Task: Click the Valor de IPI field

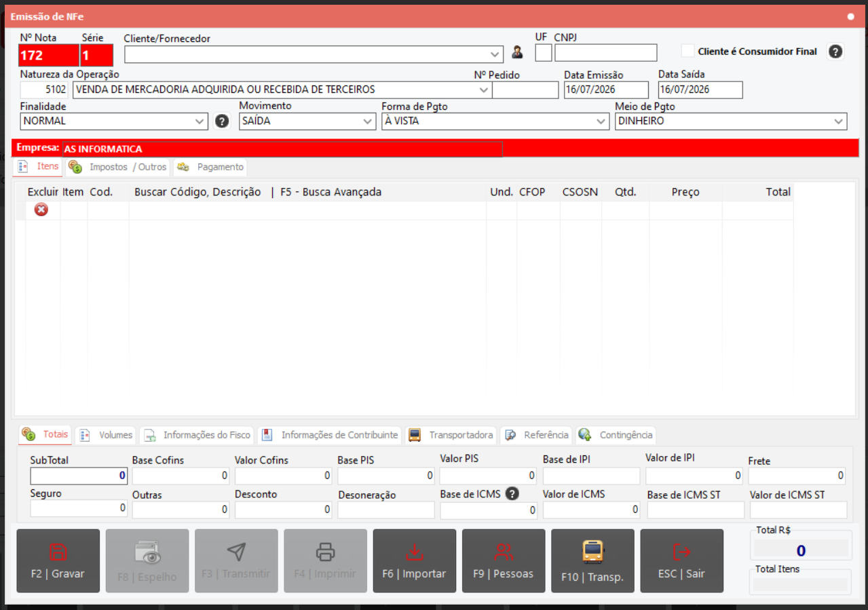Action: point(694,476)
